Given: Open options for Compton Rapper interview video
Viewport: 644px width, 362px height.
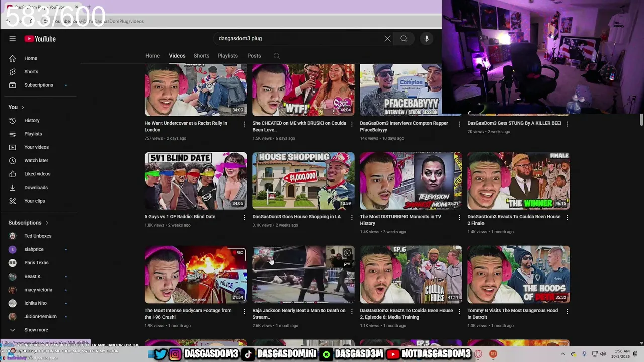Looking at the screenshot, I should 459,124.
